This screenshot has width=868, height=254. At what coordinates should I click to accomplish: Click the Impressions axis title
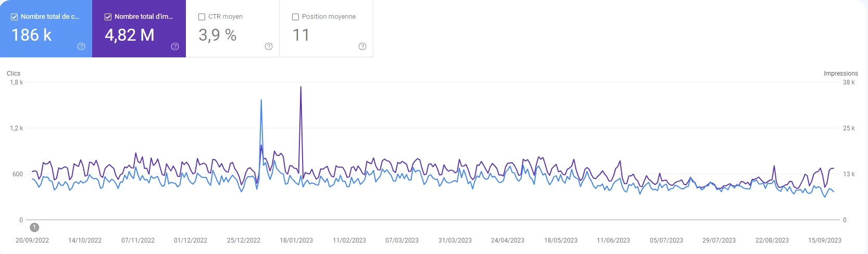point(841,74)
